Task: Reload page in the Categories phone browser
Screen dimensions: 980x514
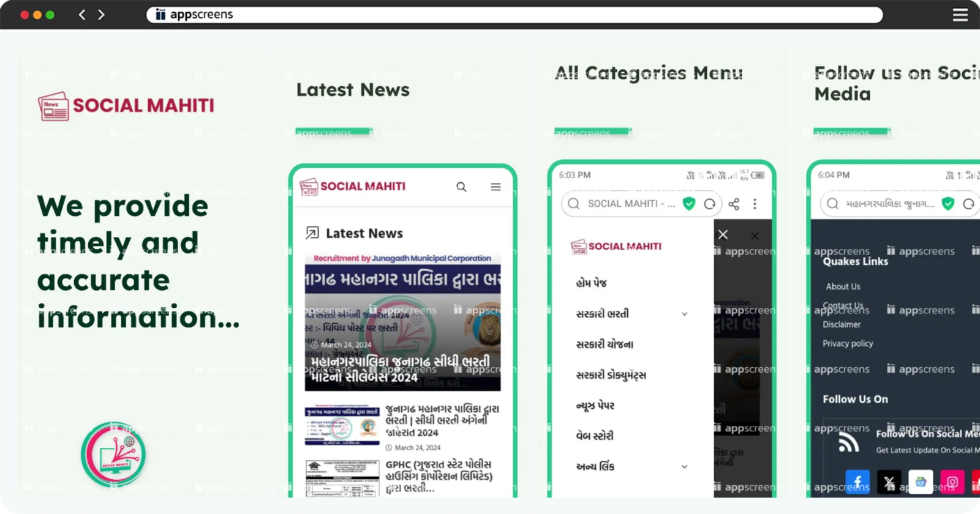Action: click(709, 204)
